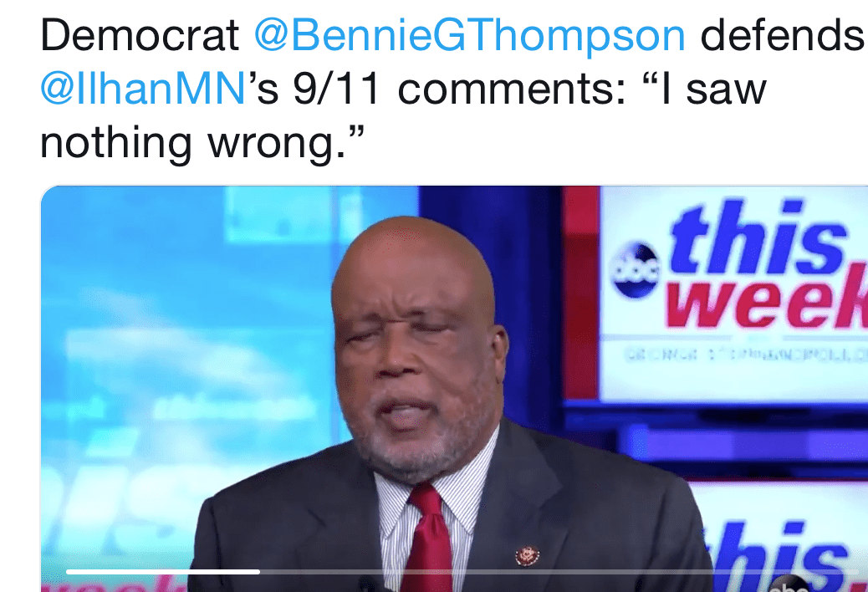The width and height of the screenshot is (868, 592).
Task: Click the playhead end of white progress line
Action: (258, 572)
